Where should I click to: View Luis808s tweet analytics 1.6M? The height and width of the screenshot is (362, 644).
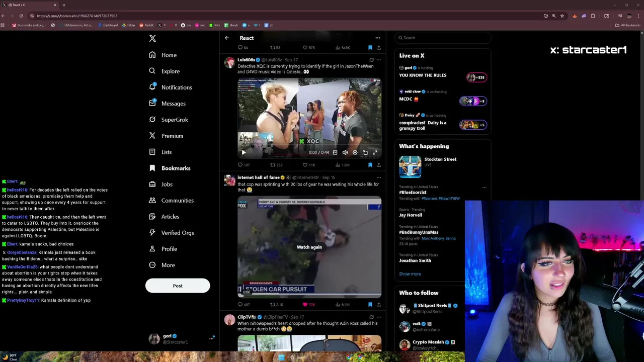click(342, 165)
